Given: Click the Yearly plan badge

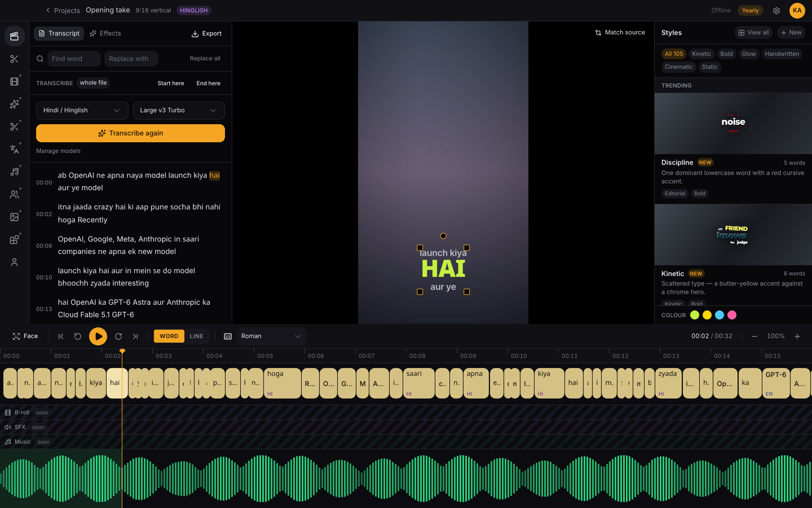Looking at the screenshot, I should (751, 11).
